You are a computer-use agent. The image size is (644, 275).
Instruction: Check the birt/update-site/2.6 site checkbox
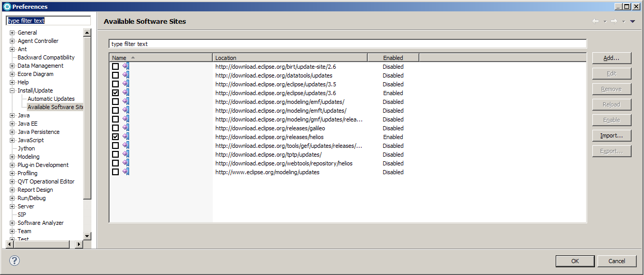pyautogui.click(x=115, y=66)
